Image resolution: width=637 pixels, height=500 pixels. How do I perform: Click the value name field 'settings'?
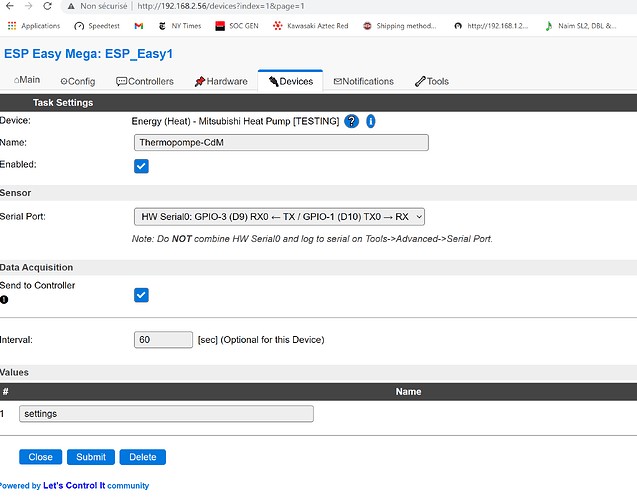pos(166,413)
